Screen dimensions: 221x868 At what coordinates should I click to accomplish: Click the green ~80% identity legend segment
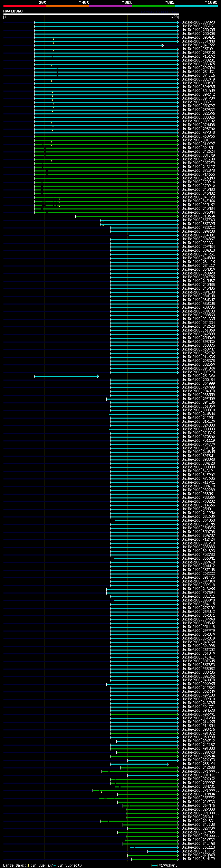click(x=153, y=6)
